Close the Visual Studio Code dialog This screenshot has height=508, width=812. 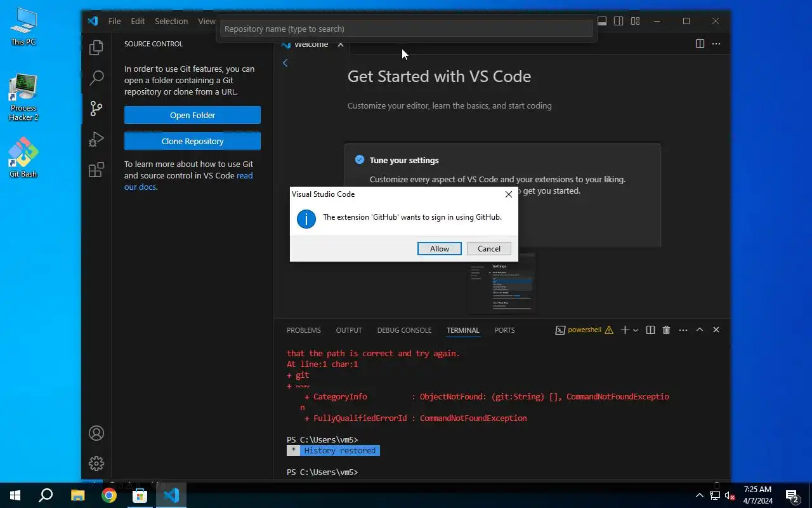tap(508, 194)
